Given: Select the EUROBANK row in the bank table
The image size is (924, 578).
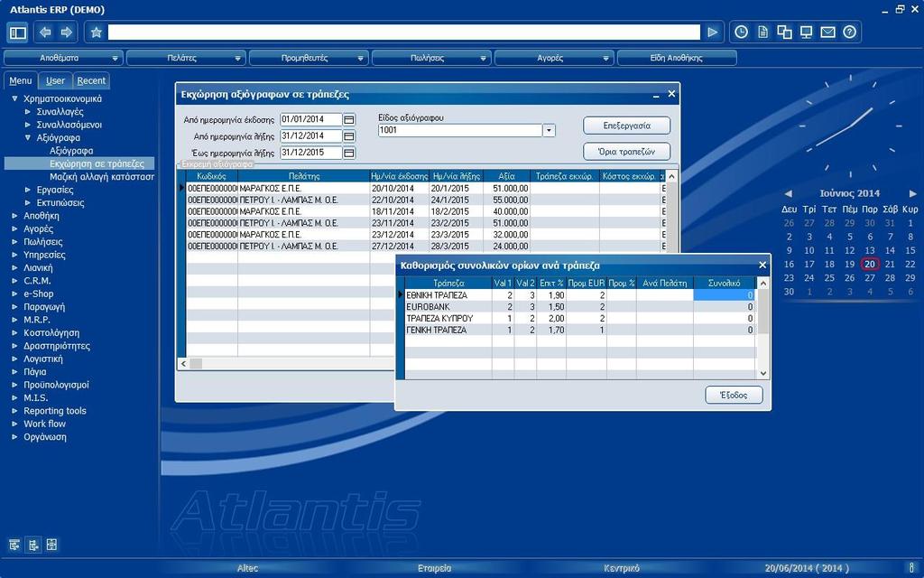Looking at the screenshot, I should pyautogui.click(x=580, y=307).
